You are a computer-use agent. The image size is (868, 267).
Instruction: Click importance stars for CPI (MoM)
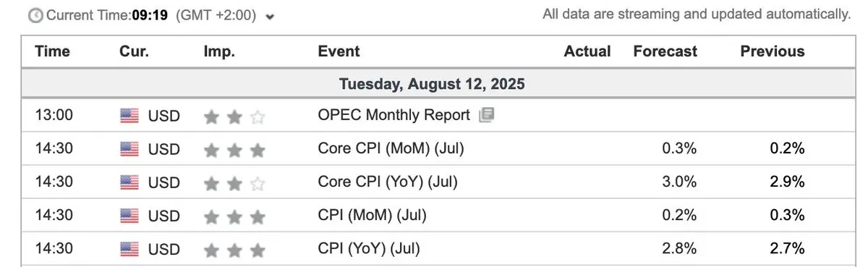point(234,216)
